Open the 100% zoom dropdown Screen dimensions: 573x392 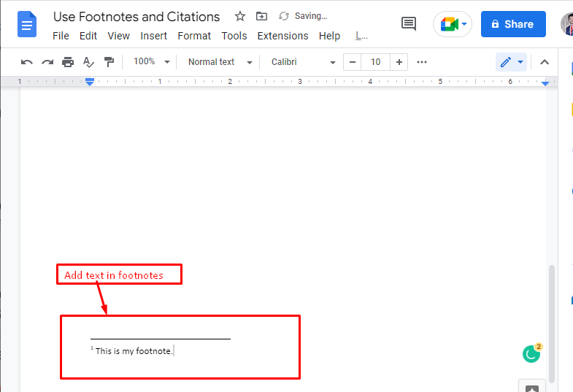[x=151, y=62]
